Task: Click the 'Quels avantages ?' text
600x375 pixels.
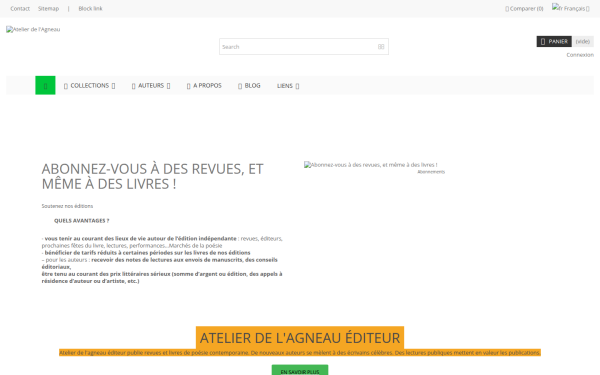Action: (82, 221)
